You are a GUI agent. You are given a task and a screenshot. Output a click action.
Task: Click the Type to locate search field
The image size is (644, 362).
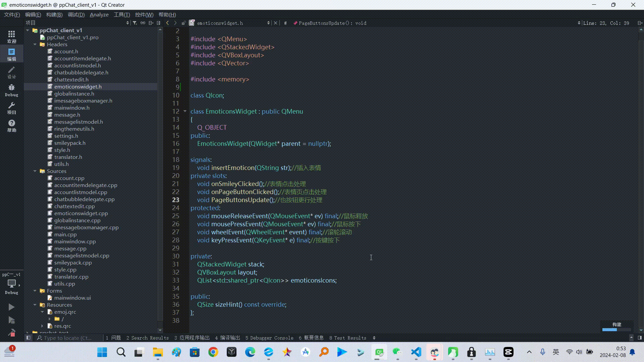click(67, 338)
